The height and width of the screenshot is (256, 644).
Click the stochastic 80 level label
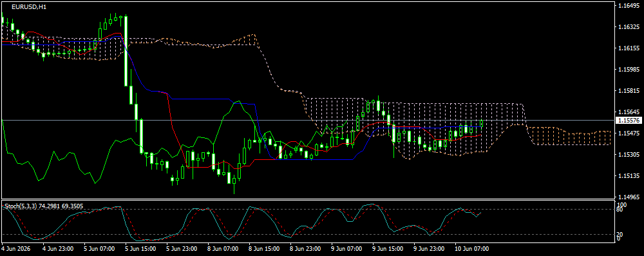tap(620, 210)
